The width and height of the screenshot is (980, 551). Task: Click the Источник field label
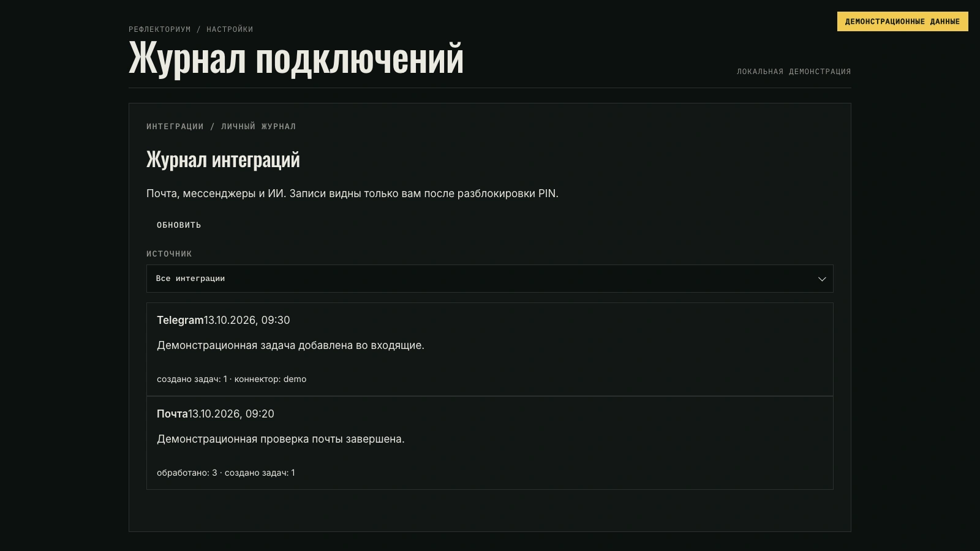tap(169, 253)
